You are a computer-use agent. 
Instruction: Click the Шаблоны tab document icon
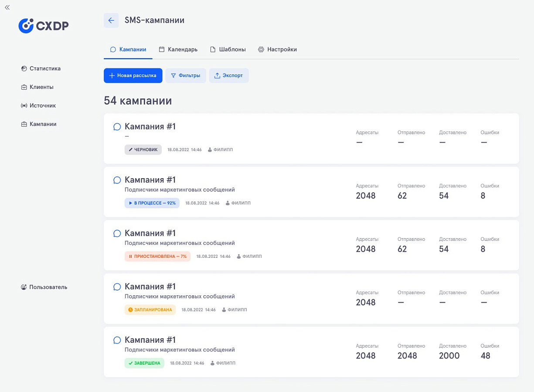tap(213, 49)
